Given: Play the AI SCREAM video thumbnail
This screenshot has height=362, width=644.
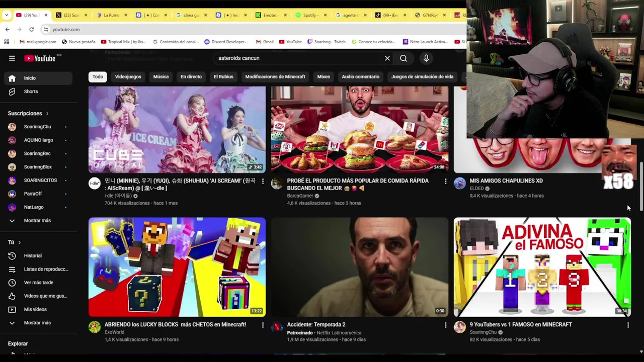Looking at the screenshot, I should click(177, 130).
